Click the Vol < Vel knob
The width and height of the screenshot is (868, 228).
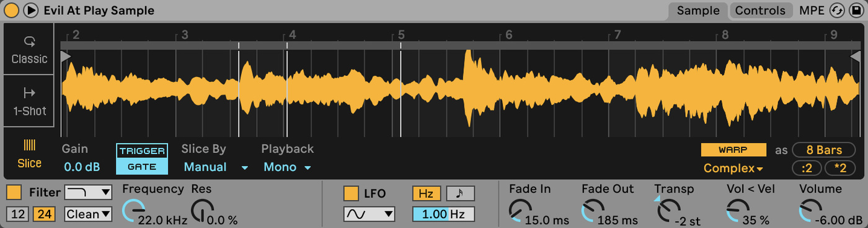coord(737,211)
